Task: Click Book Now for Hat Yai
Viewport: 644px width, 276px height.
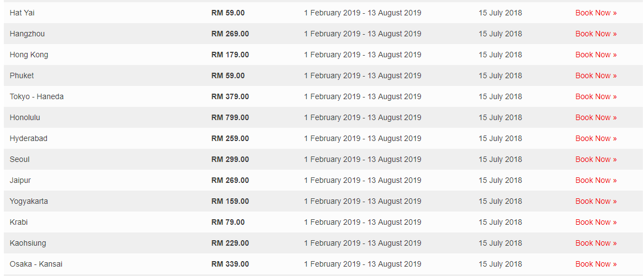Action: 596,13
